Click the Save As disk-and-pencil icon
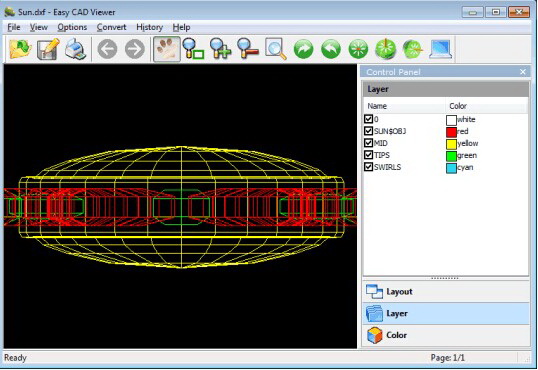The height and width of the screenshot is (370, 538). click(48, 49)
